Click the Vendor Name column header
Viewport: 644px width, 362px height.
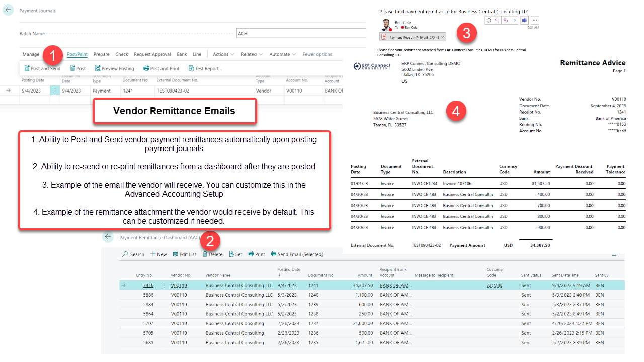point(218,275)
